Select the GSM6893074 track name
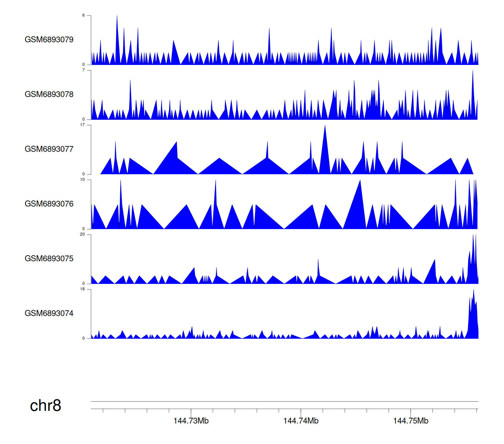Viewport: 504px width, 444px height. (x=49, y=313)
